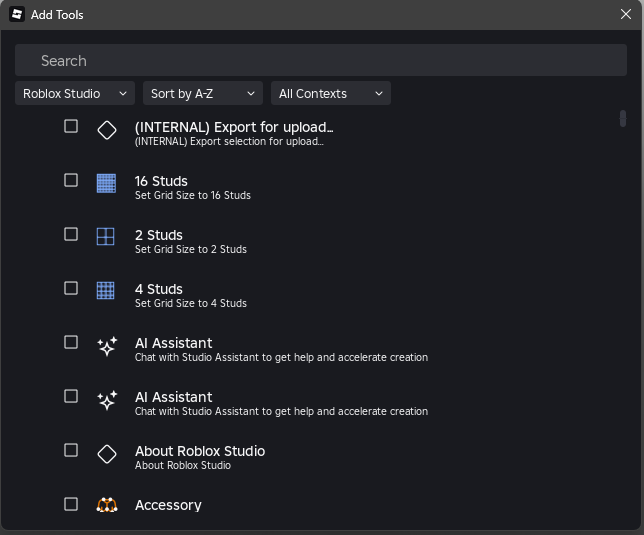644x535 pixels.
Task: Check the first AI Assistant checkbox
Action: pos(71,342)
